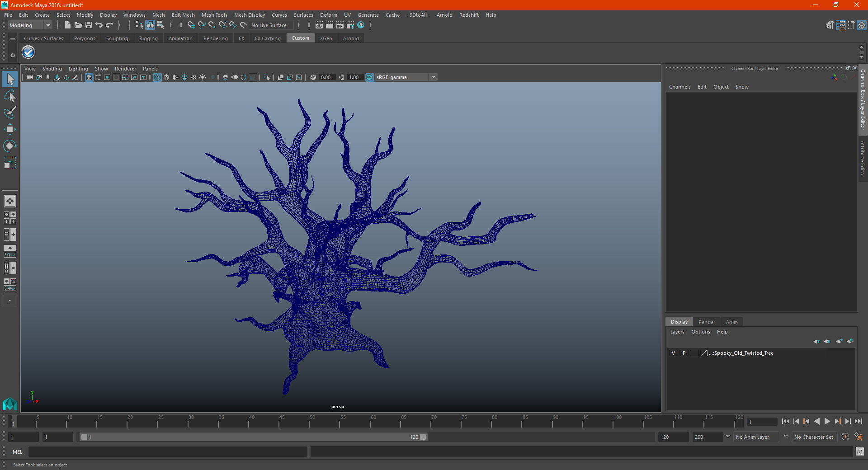
Task: Open the viewport Shading menu
Action: 52,69
